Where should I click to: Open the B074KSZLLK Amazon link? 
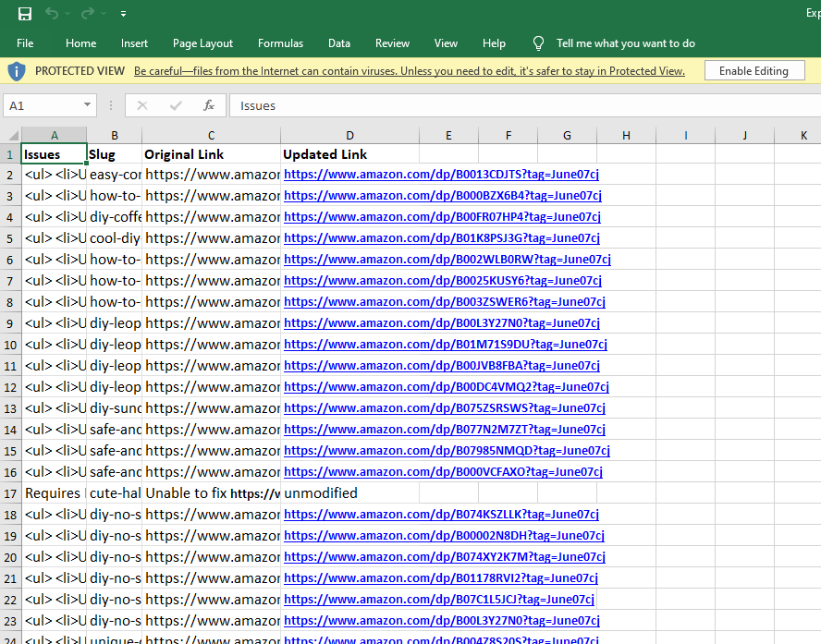coord(441,515)
